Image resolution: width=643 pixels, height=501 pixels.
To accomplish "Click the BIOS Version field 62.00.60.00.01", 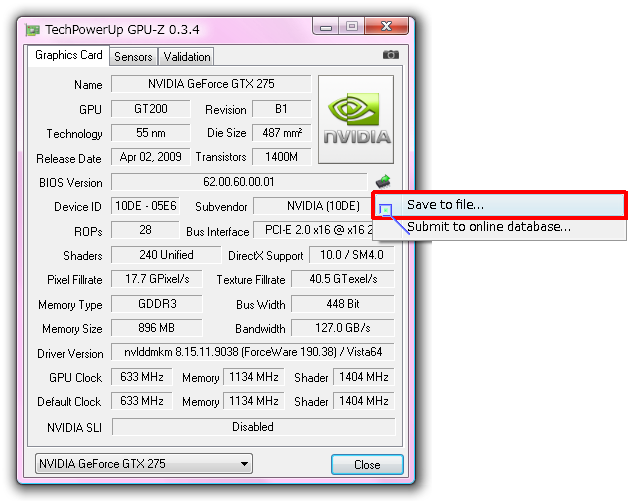I will 239,182.
